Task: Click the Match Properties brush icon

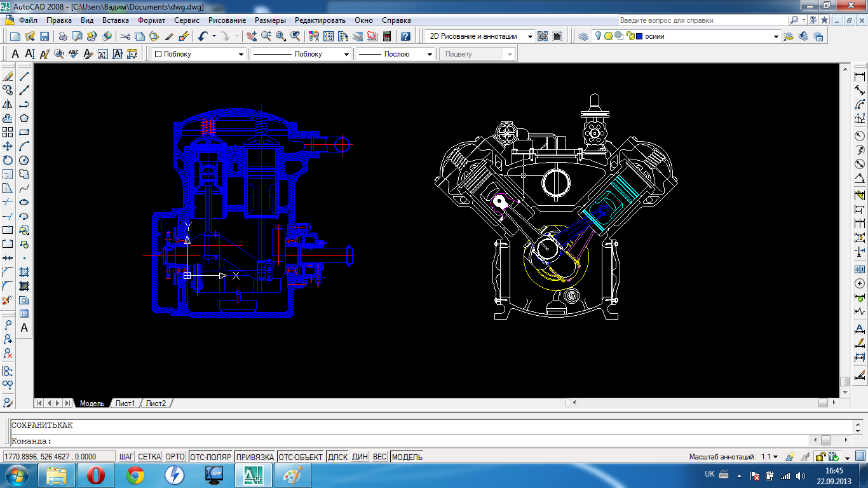Action: pyautogui.click(x=170, y=36)
